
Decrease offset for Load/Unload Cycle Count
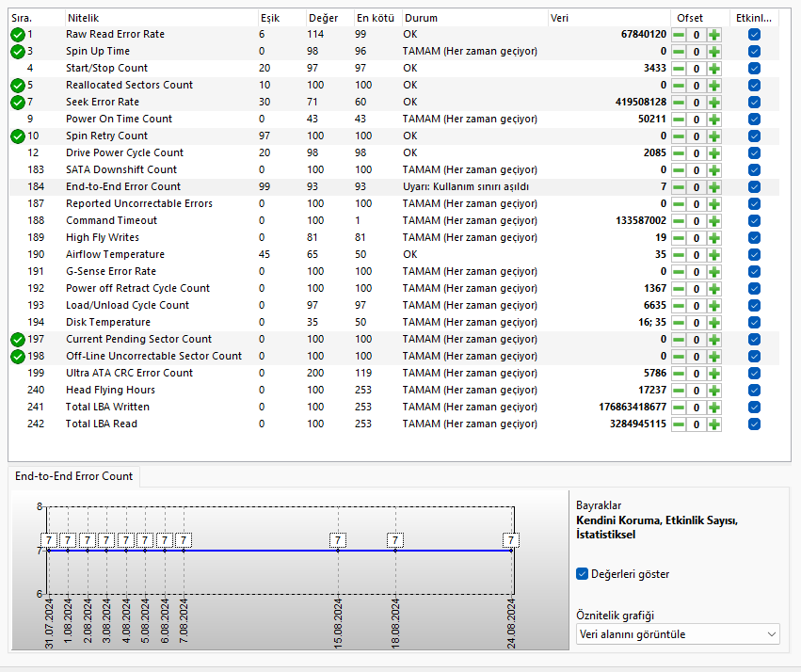(x=679, y=305)
